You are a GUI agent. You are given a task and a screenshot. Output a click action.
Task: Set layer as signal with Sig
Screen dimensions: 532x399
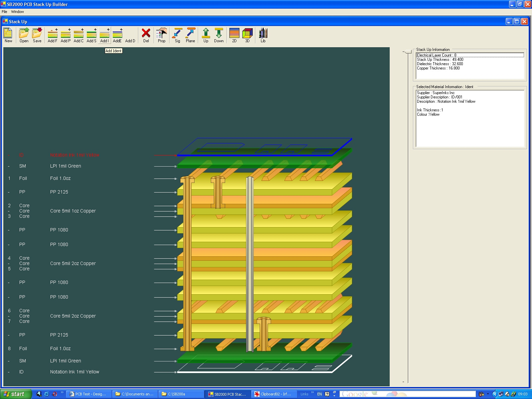tap(178, 35)
